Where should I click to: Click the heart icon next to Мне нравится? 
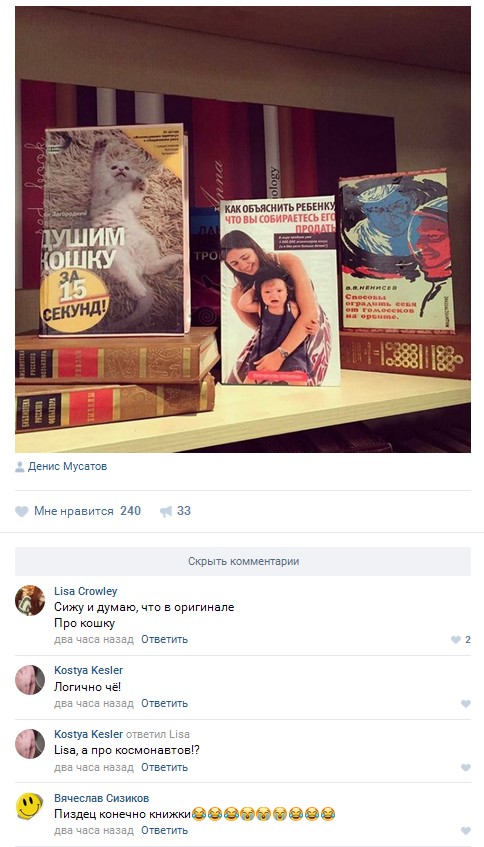[x=22, y=511]
